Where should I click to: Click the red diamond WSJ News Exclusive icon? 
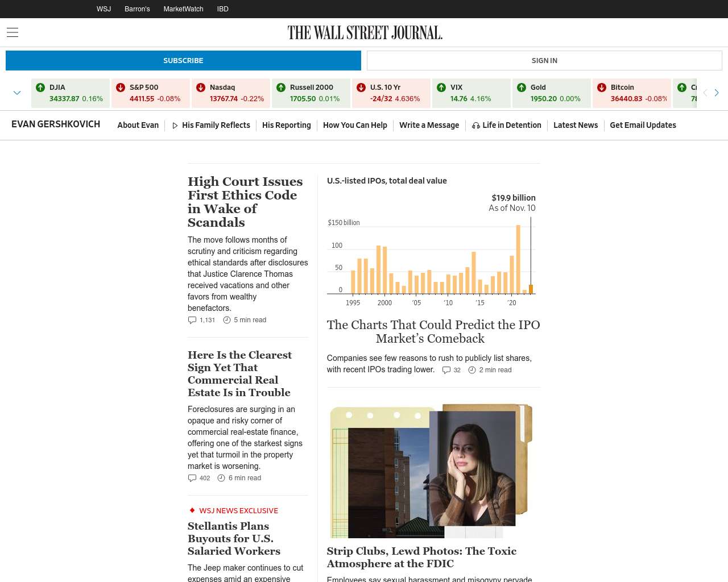192,510
